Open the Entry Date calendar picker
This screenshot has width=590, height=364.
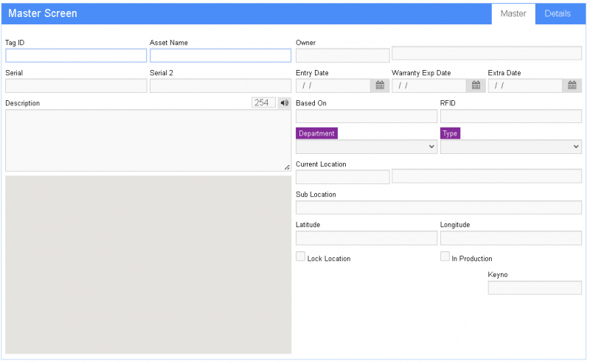point(380,85)
